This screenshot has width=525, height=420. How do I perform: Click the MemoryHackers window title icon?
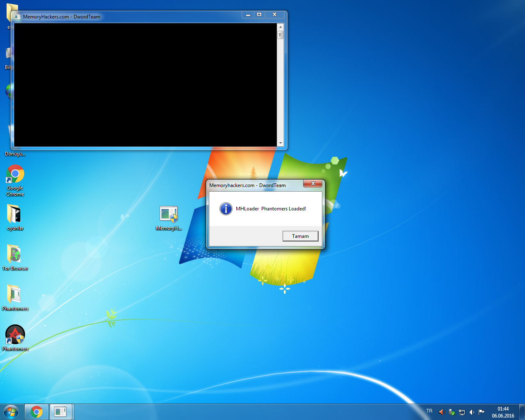[18, 17]
